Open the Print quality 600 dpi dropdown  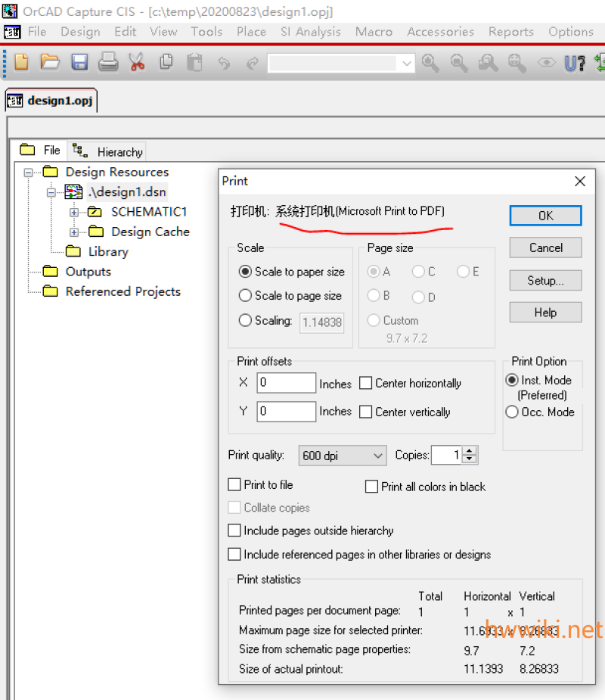(x=343, y=456)
